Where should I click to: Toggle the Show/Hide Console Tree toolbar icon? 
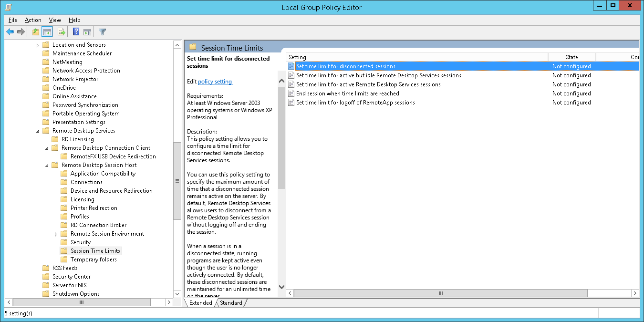point(47,32)
